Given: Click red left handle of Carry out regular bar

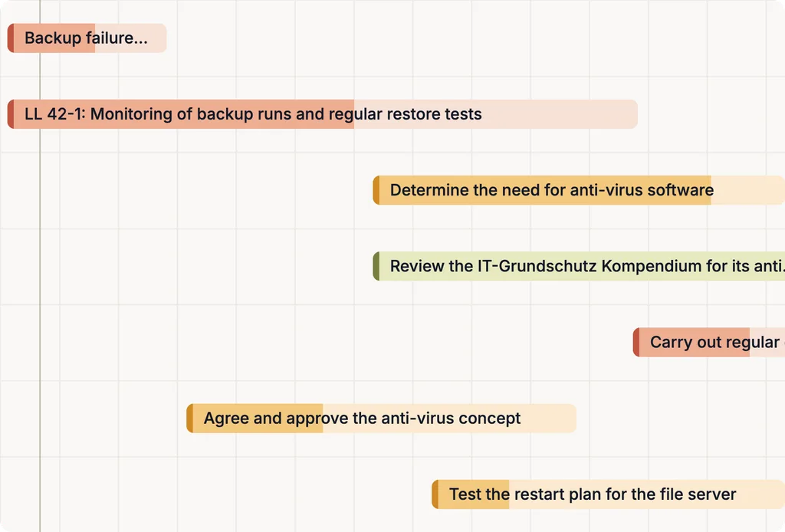Looking at the screenshot, I should coord(636,343).
